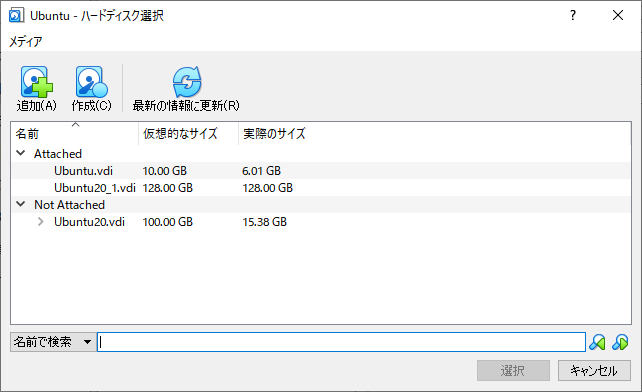This screenshot has width=642, height=392.
Task: Click the 15.38 GB actual size cell
Action: click(x=264, y=222)
